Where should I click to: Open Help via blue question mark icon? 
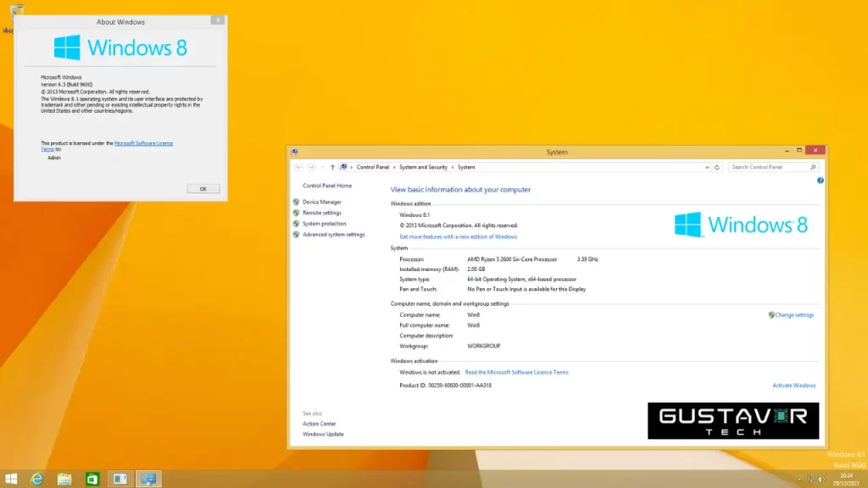pyautogui.click(x=821, y=180)
